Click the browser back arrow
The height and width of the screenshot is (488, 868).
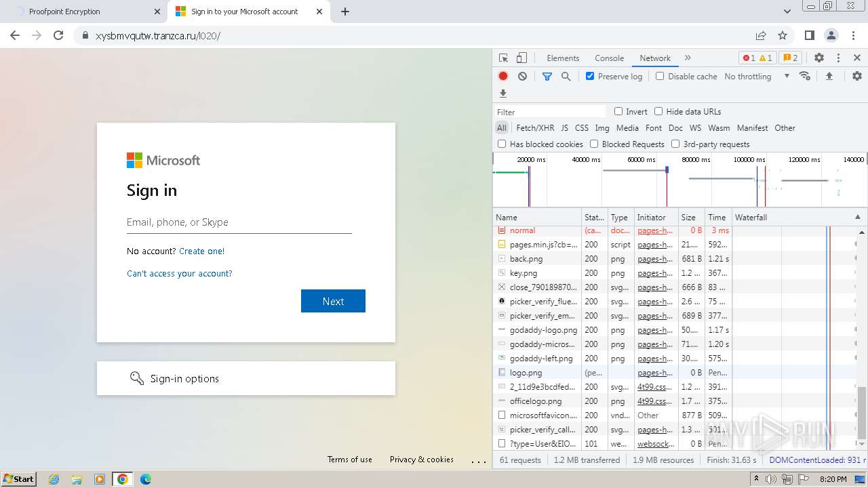pyautogui.click(x=15, y=35)
